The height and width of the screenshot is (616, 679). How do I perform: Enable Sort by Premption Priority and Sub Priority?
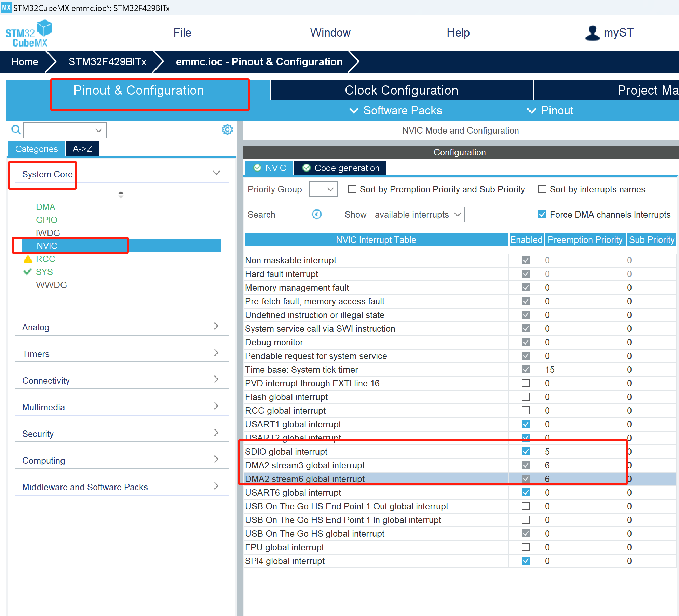352,189
